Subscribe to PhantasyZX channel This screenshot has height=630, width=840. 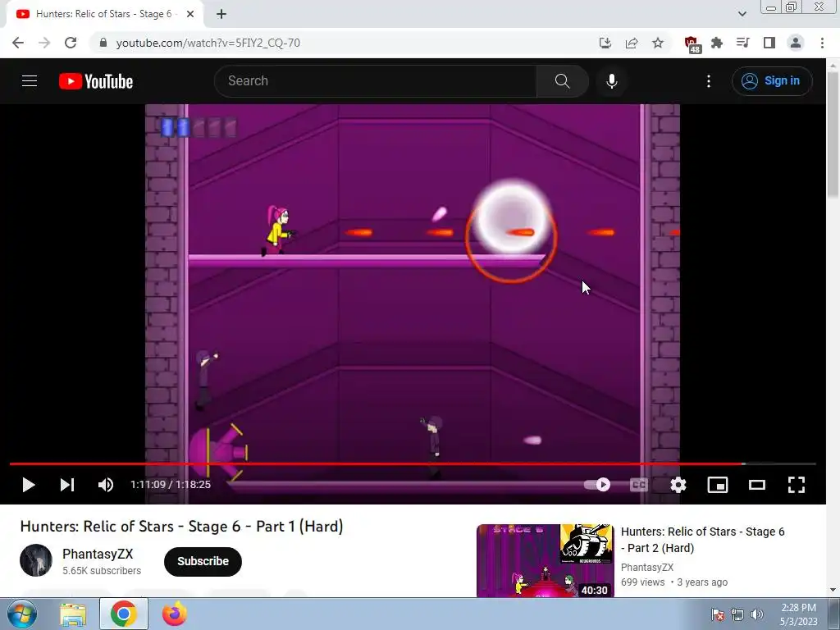pyautogui.click(x=203, y=561)
